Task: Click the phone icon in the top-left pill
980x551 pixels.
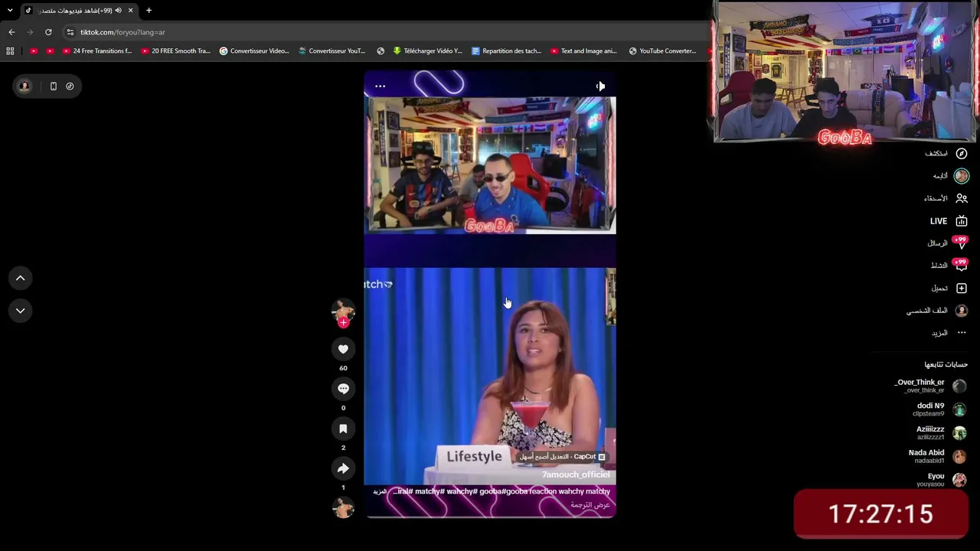Action: pyautogui.click(x=54, y=86)
